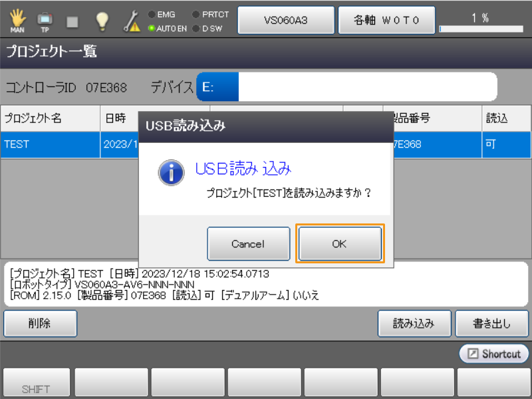Click the プロジェクト名 column header

[51, 118]
